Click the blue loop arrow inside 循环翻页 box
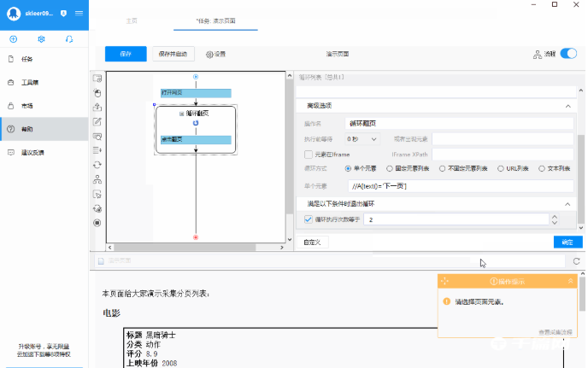Image resolution: width=588 pixels, height=368 pixels. [196, 123]
